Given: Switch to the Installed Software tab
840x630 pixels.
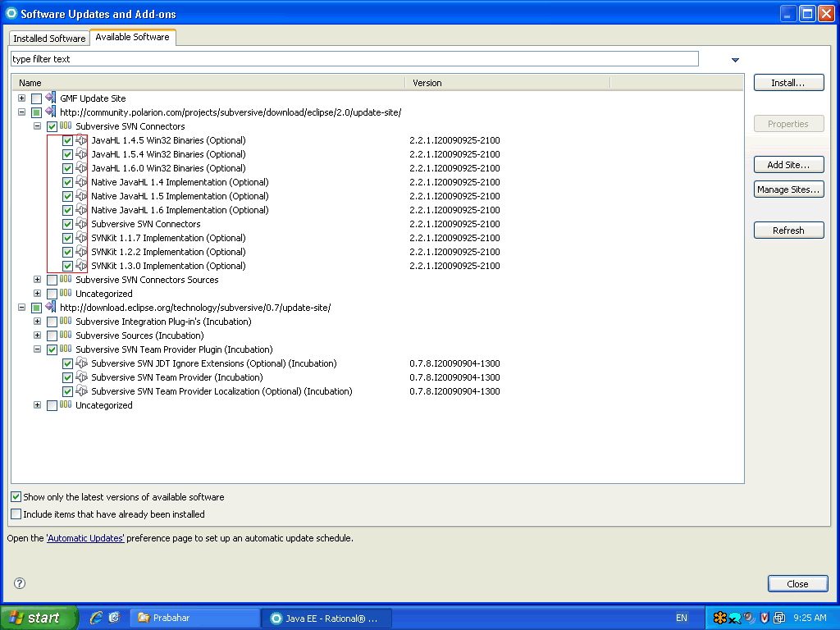Looking at the screenshot, I should tap(49, 39).
